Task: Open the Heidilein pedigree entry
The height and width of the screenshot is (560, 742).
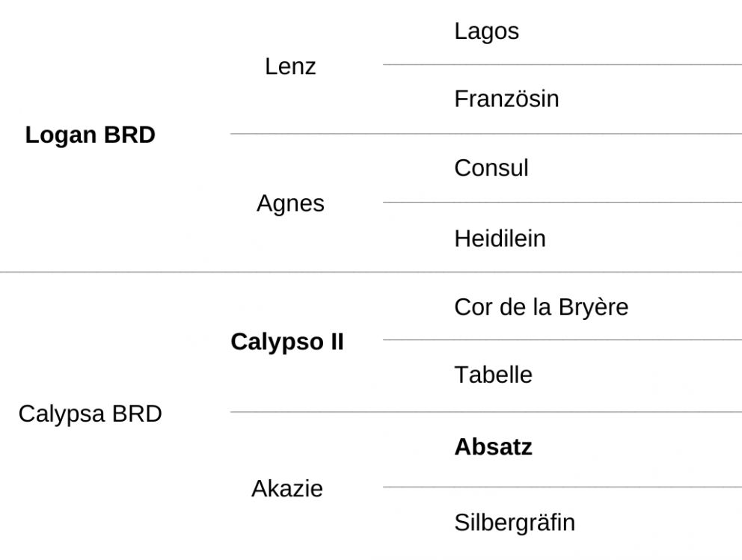Action: click(500, 239)
